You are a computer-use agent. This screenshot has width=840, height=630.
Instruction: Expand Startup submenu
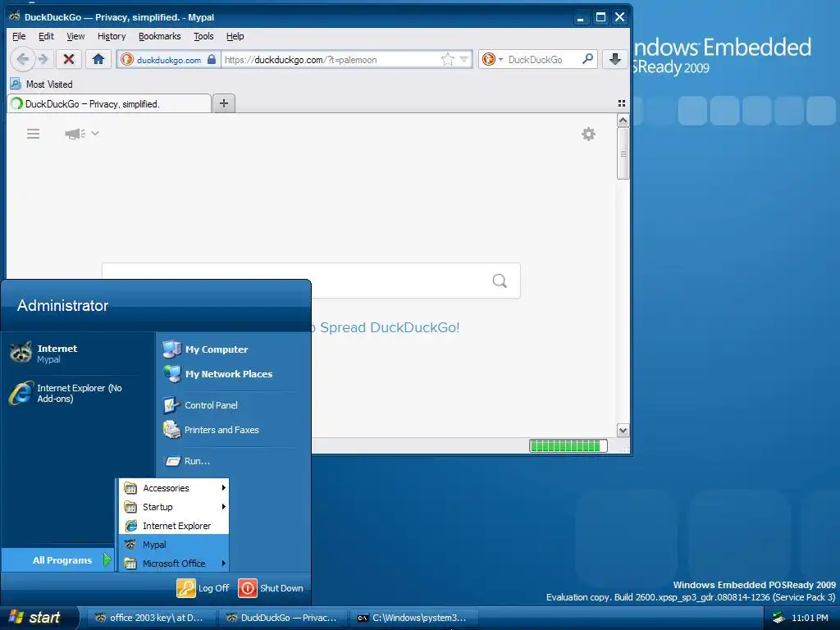(x=174, y=507)
